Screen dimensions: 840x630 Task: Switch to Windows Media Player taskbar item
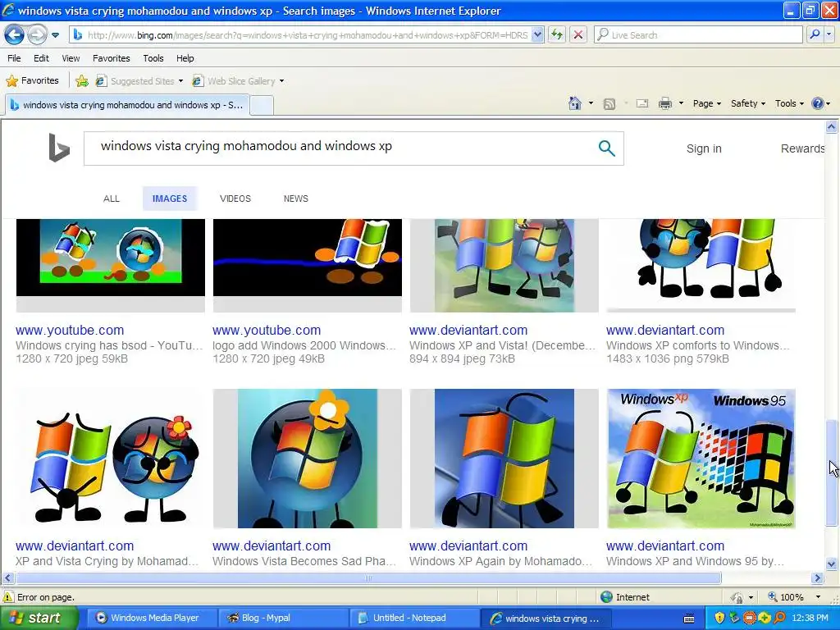150,618
